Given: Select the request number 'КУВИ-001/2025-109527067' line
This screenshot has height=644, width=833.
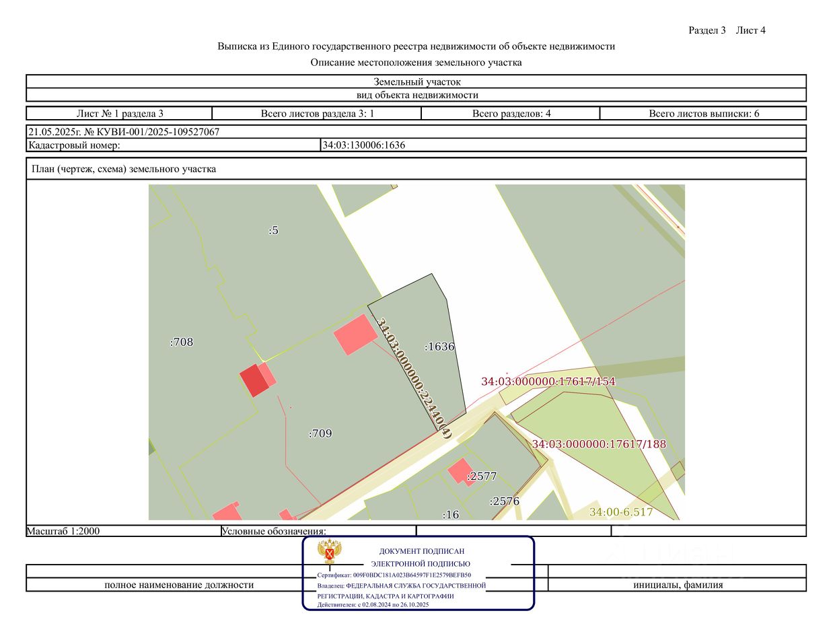Looking at the screenshot, I should [x=124, y=132].
